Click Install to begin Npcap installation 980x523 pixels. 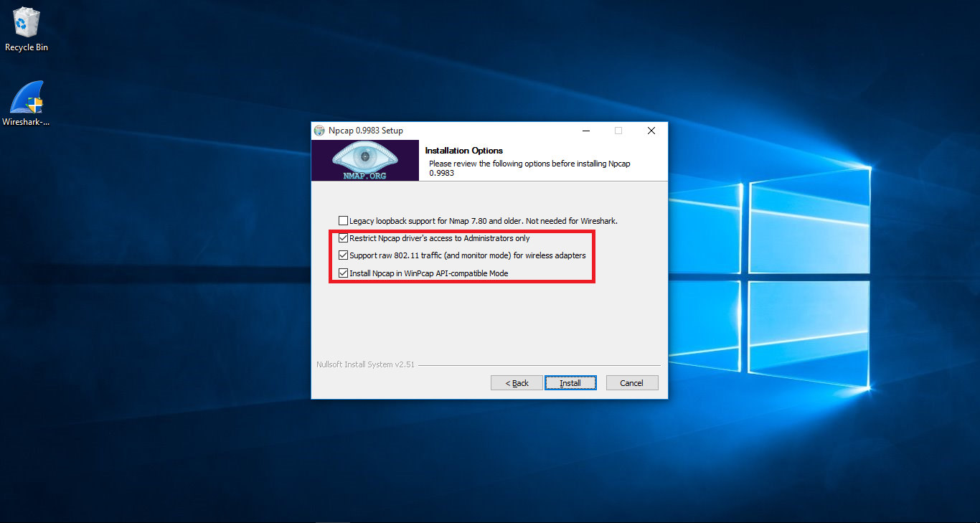pos(570,383)
